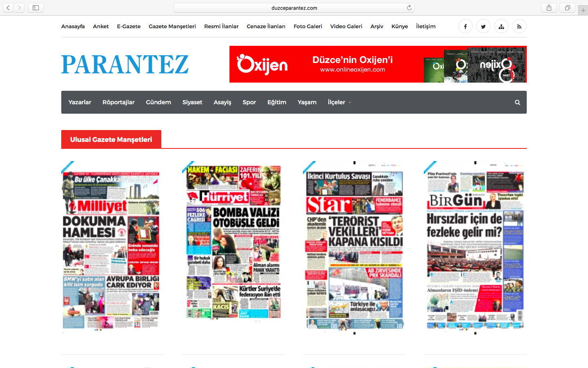Open the sitemap icon in header
Image resolution: width=588 pixels, height=368 pixels.
501,27
